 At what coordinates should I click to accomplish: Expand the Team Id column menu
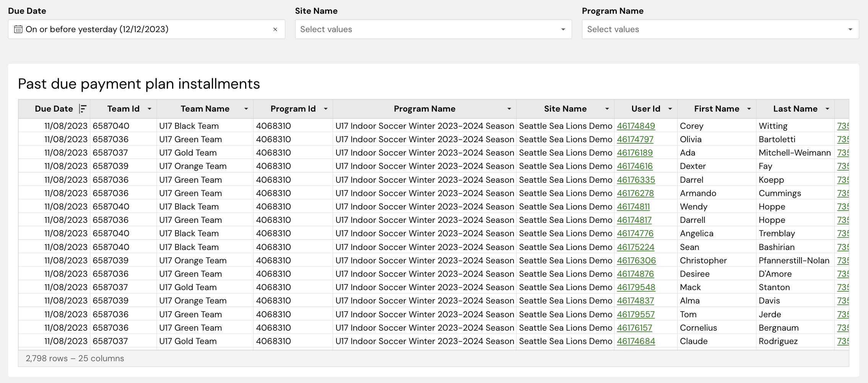(x=150, y=109)
